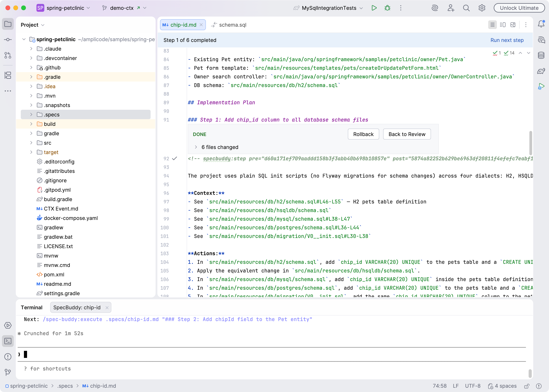Select the SpecBuddy: chip-id terminal tab
Screen dimensions: 549x392
coord(77,307)
